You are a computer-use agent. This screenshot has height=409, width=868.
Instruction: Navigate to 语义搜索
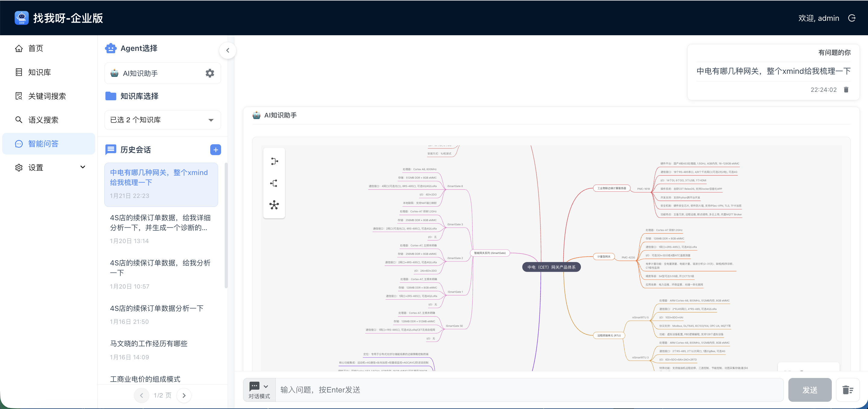coord(43,120)
